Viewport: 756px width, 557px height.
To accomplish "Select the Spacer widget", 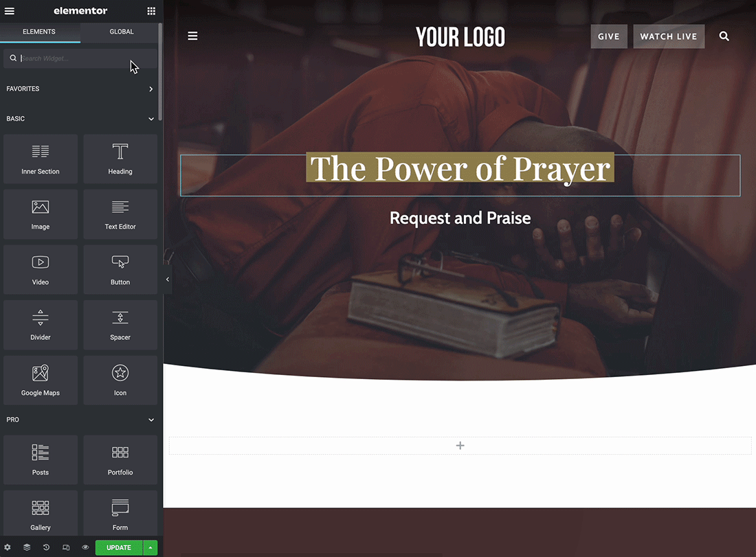I will click(x=120, y=324).
